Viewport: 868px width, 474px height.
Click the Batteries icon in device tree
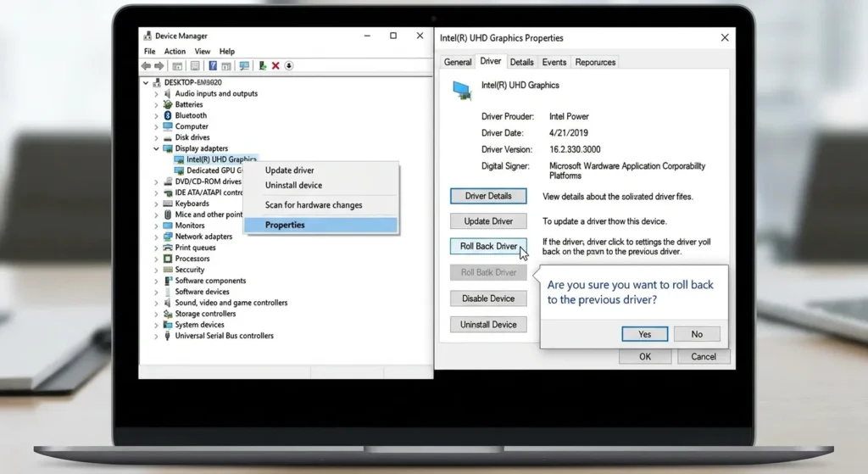tap(168, 104)
